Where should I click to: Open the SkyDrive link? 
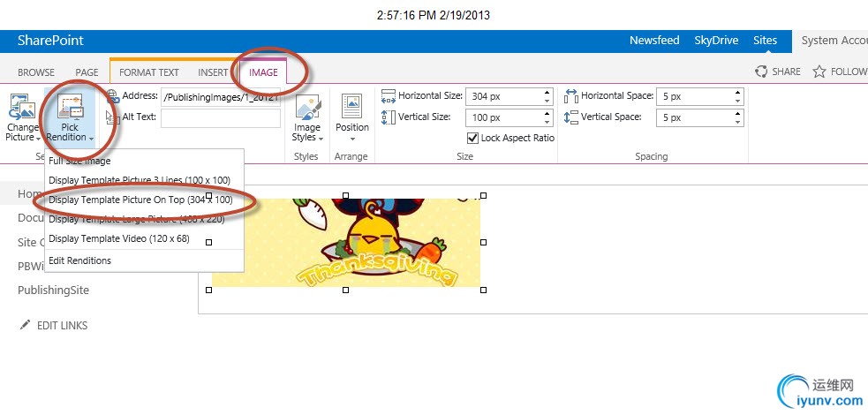pyautogui.click(x=716, y=41)
